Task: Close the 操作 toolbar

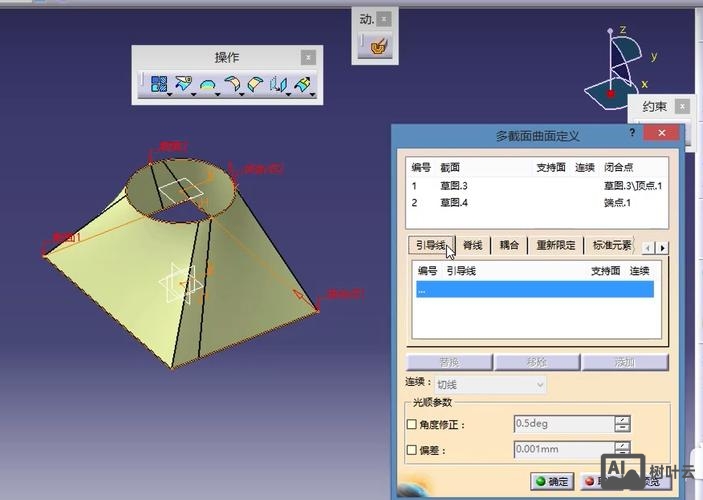Action: coord(308,57)
